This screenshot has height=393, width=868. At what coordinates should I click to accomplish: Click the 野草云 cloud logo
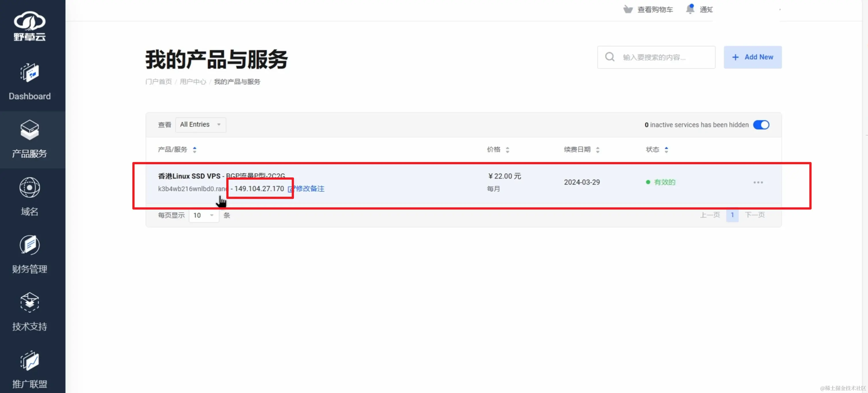point(30,26)
